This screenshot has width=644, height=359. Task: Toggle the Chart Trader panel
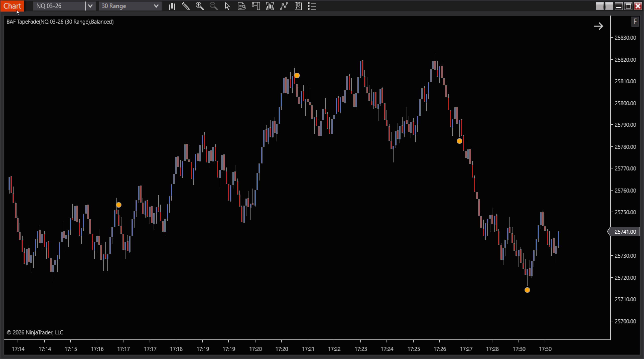[256, 6]
